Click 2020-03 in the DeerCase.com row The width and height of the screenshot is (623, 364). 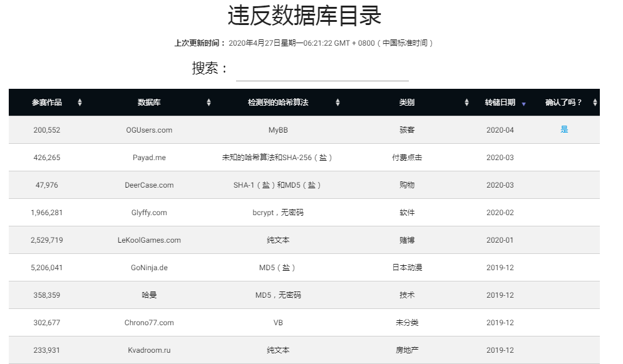500,185
